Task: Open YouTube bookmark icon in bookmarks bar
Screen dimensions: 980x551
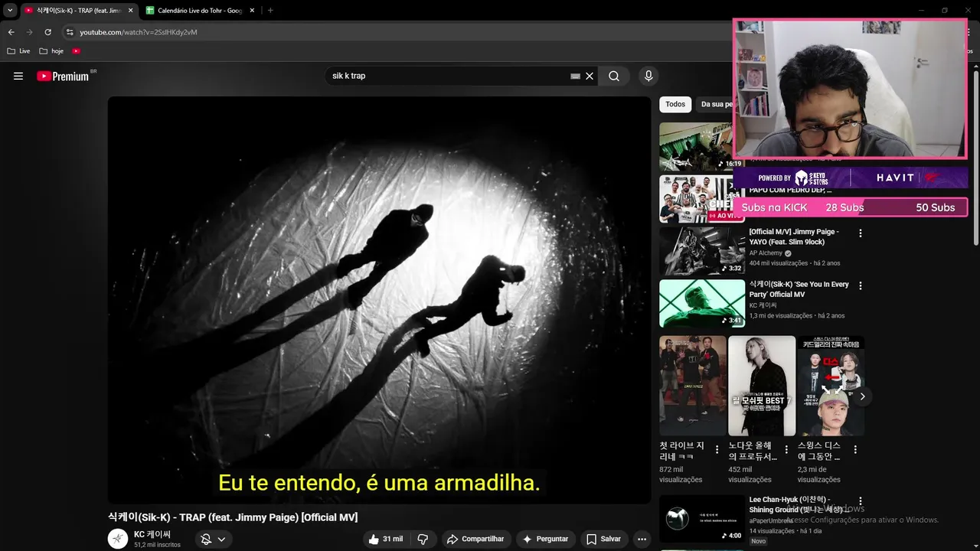Action: pyautogui.click(x=76, y=51)
